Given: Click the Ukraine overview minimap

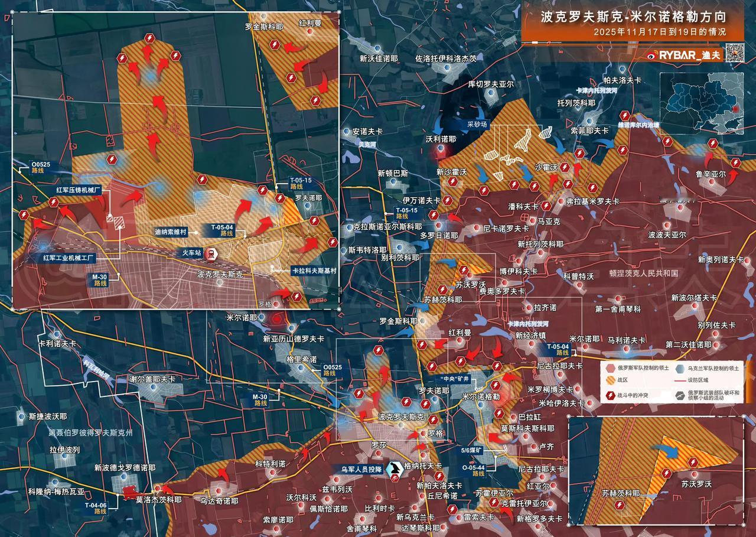Looking at the screenshot, I should click(700, 103).
